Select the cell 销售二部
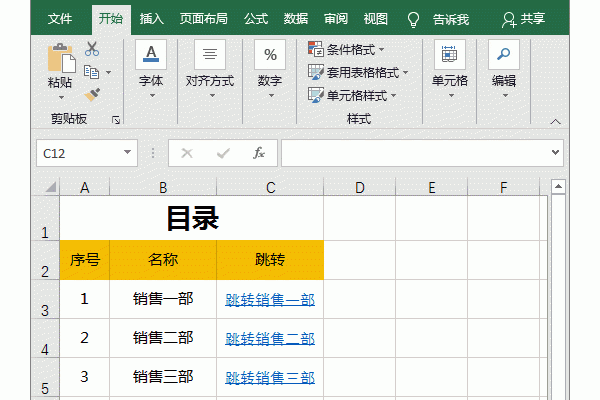This screenshot has height=400, width=600. click(163, 338)
